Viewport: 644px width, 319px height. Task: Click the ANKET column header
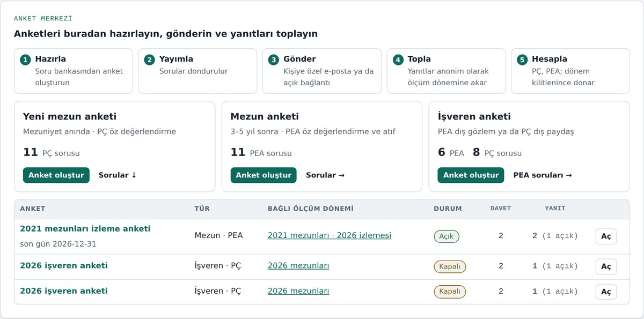[x=33, y=209]
